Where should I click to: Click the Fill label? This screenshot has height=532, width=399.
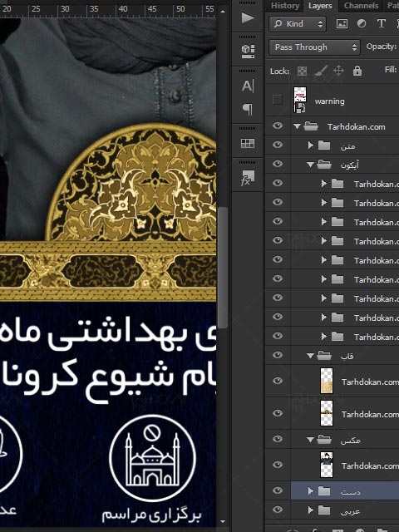pos(391,70)
